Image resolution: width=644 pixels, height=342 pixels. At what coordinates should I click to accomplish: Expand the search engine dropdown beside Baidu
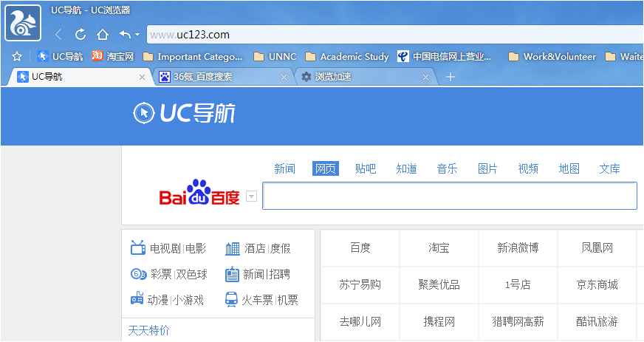[x=251, y=196]
